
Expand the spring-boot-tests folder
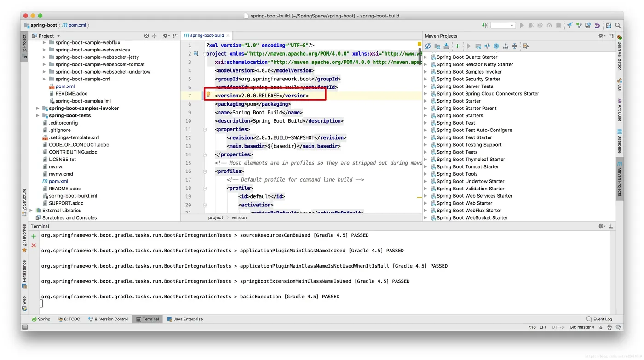38,115
